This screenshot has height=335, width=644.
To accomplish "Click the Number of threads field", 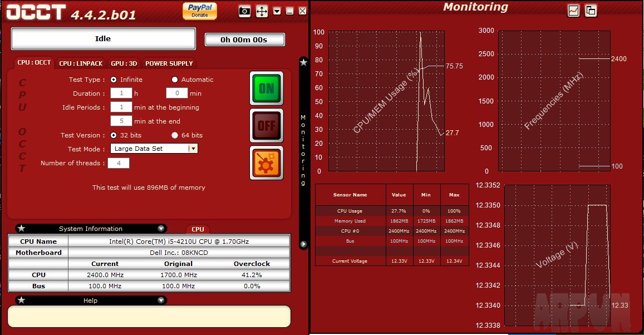I will click(119, 163).
